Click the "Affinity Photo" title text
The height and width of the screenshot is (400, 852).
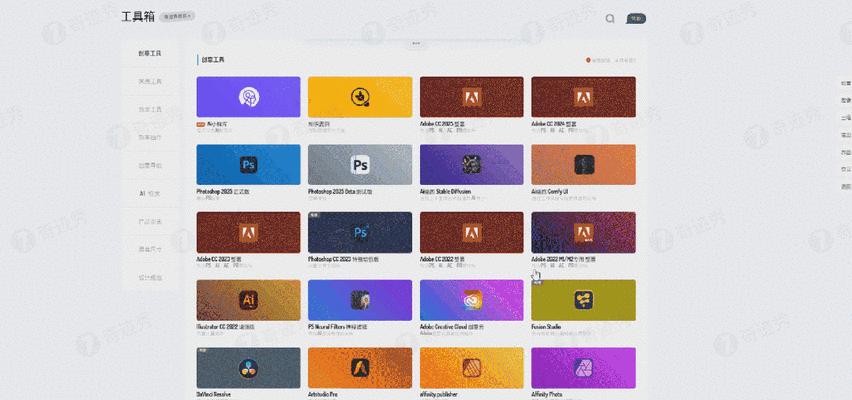click(x=547, y=394)
